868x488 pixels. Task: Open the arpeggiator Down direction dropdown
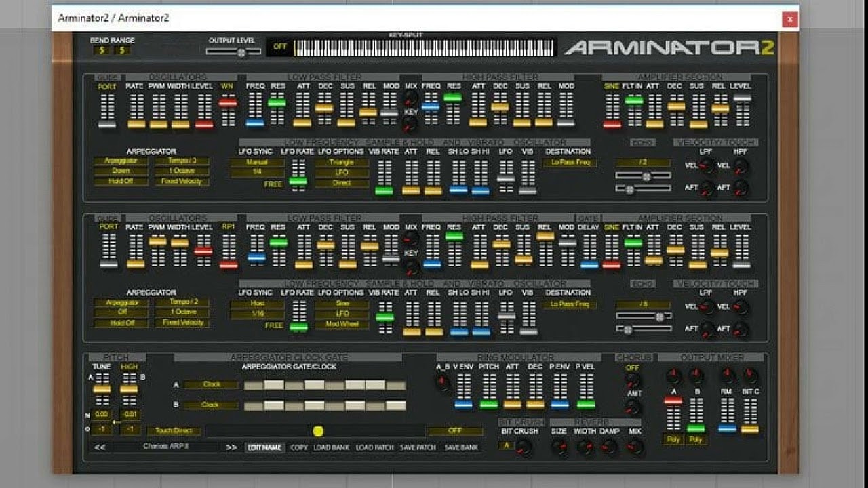121,171
